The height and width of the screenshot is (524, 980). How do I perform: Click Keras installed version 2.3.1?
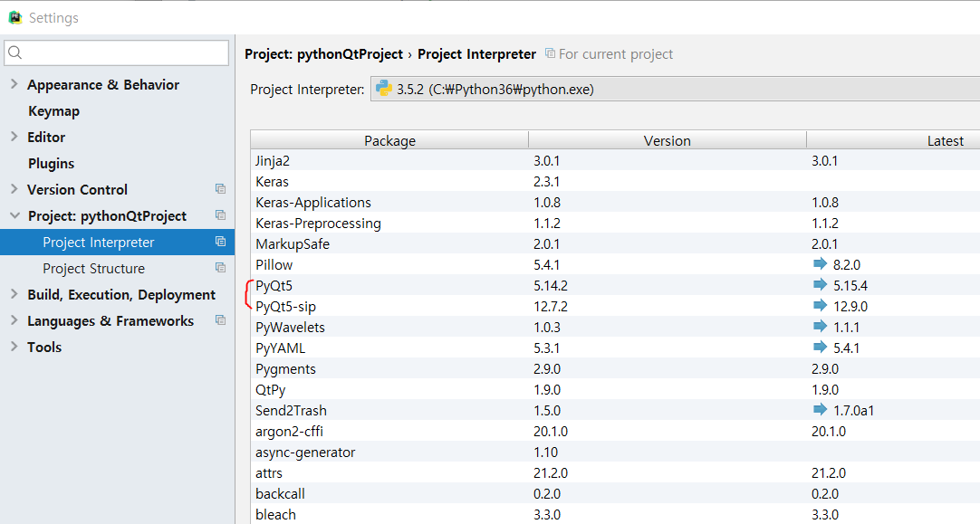(x=547, y=181)
